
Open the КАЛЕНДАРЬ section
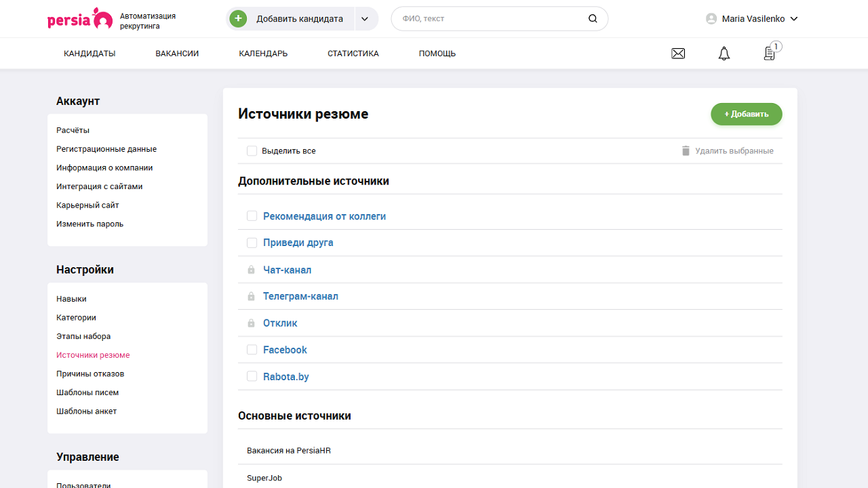[x=262, y=53]
